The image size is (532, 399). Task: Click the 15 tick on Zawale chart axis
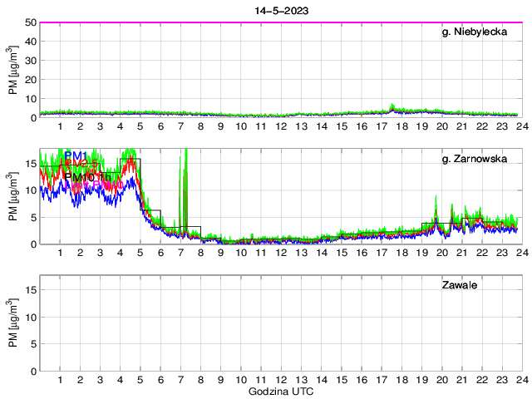pos(29,302)
